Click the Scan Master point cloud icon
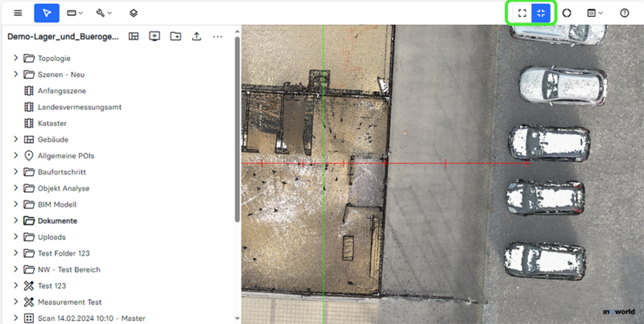 (29, 318)
